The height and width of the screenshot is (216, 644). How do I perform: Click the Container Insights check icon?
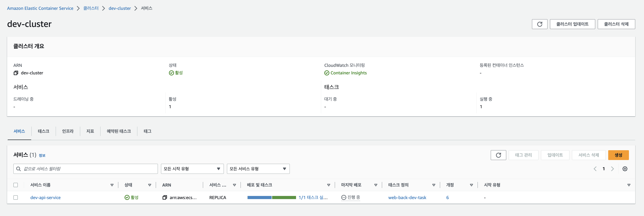point(326,73)
